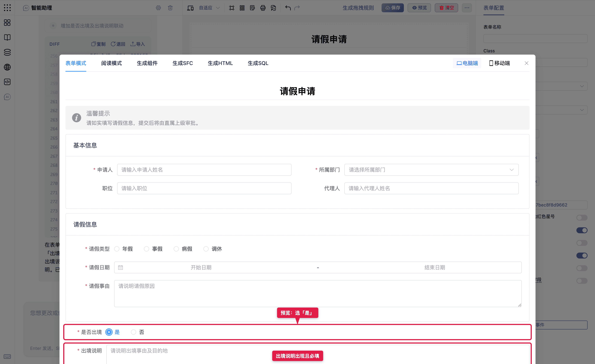Open the 自适应 device size dropdown
Screen dimensions: 595x364
(x=209, y=8)
